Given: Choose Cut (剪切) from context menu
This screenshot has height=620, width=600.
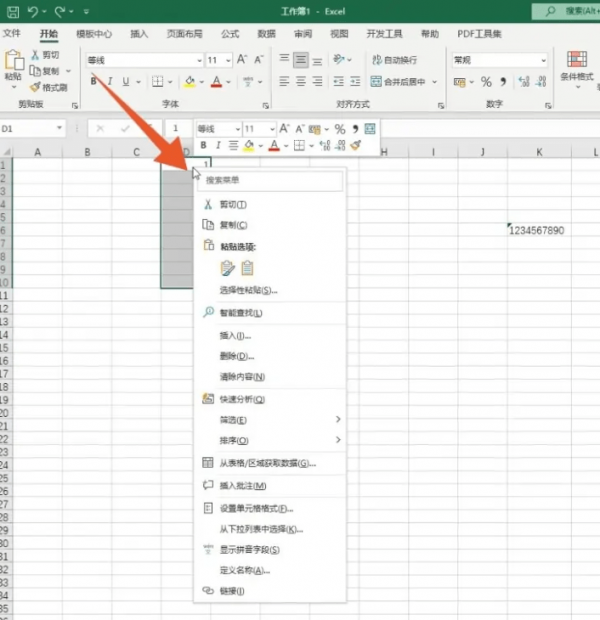Looking at the screenshot, I should coord(270,204).
